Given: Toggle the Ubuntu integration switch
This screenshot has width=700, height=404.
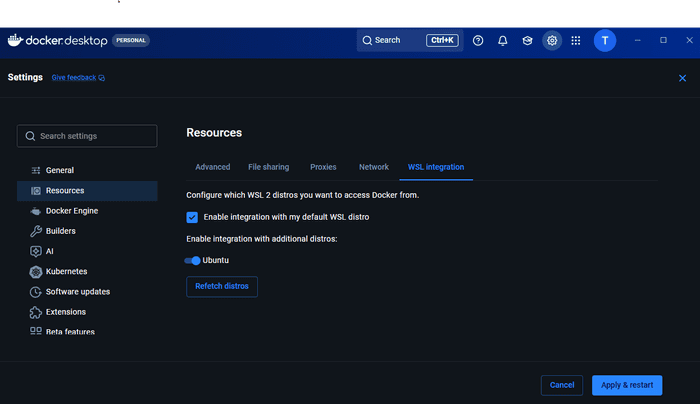Looking at the screenshot, I should (x=192, y=261).
